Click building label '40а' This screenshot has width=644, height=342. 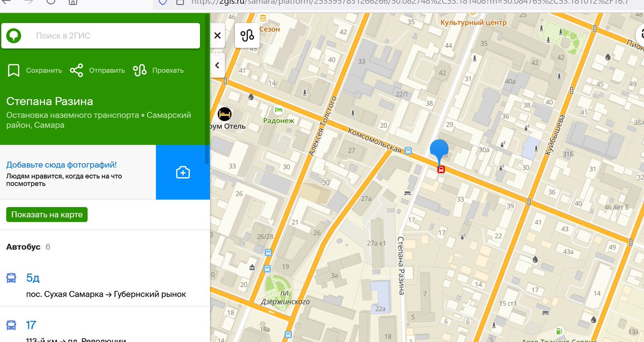tap(510, 82)
